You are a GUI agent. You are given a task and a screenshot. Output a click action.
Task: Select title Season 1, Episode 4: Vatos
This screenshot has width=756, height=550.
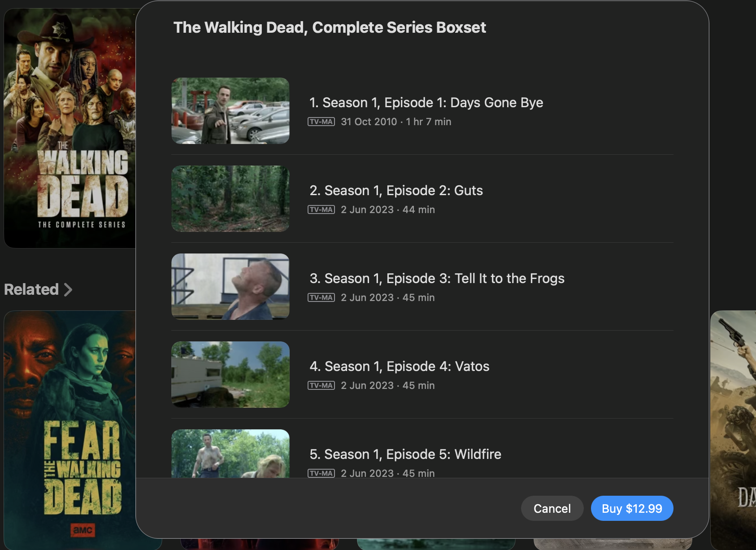point(399,367)
